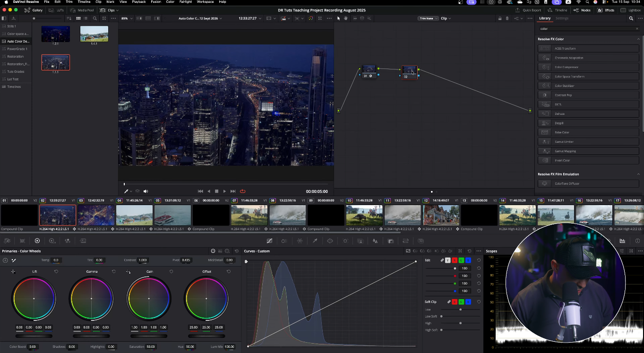
Task: Open the Power Window palette
Action: pos(330,241)
